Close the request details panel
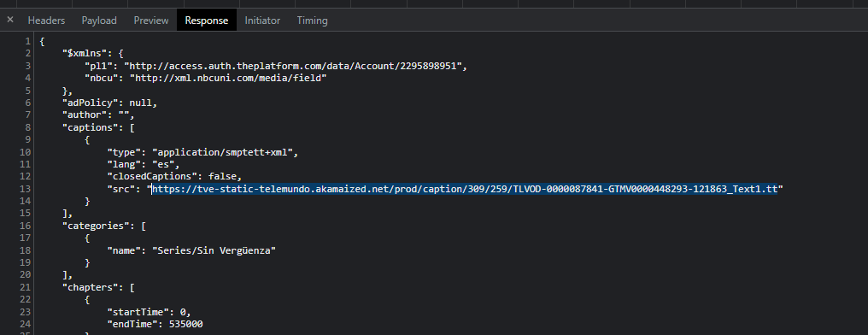This screenshot has height=335, width=868. pyautogui.click(x=10, y=20)
